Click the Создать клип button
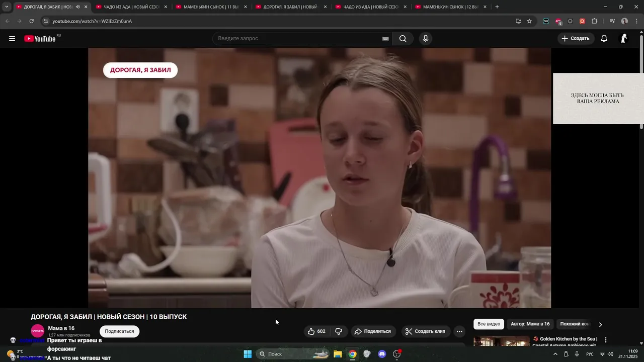644x362 pixels. [x=425, y=331]
